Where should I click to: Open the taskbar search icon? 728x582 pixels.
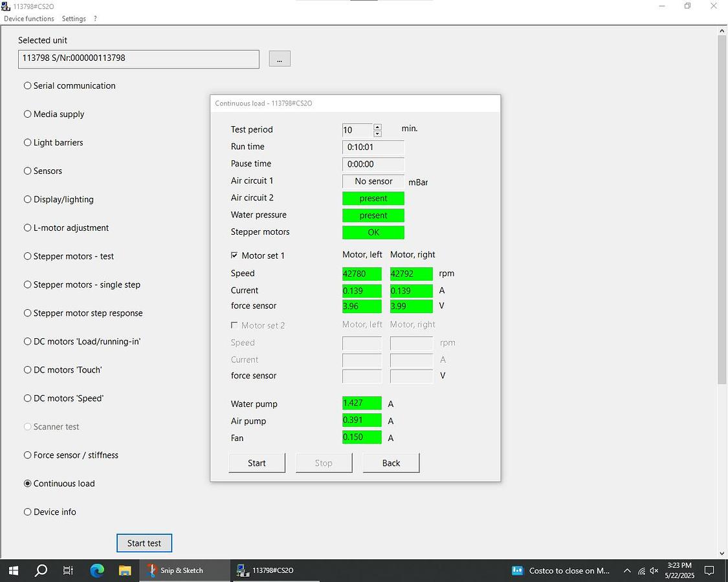(41, 570)
